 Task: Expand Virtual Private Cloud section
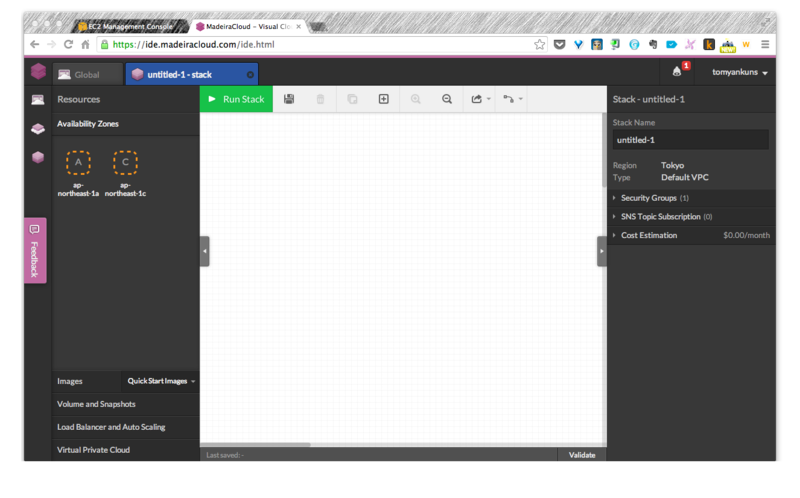click(126, 450)
